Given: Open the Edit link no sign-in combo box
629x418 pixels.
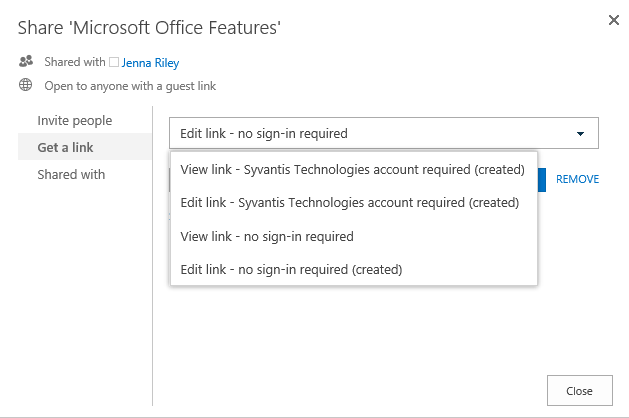Looking at the screenshot, I should [x=384, y=133].
